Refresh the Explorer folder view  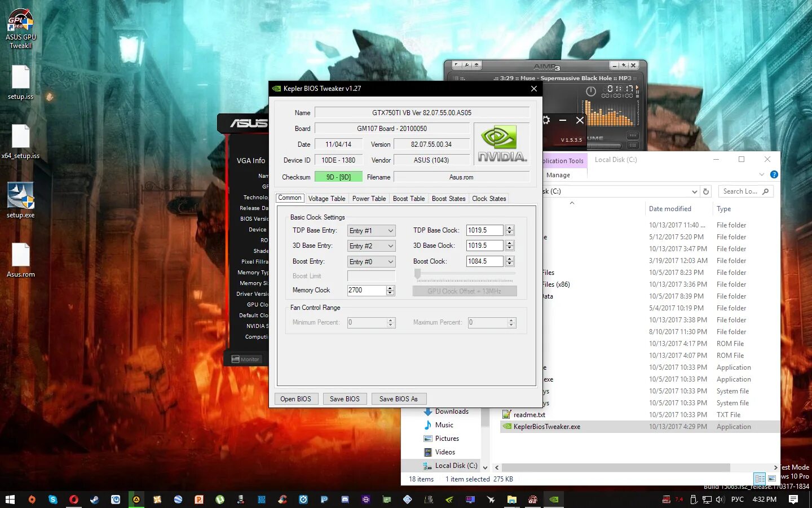(x=706, y=191)
